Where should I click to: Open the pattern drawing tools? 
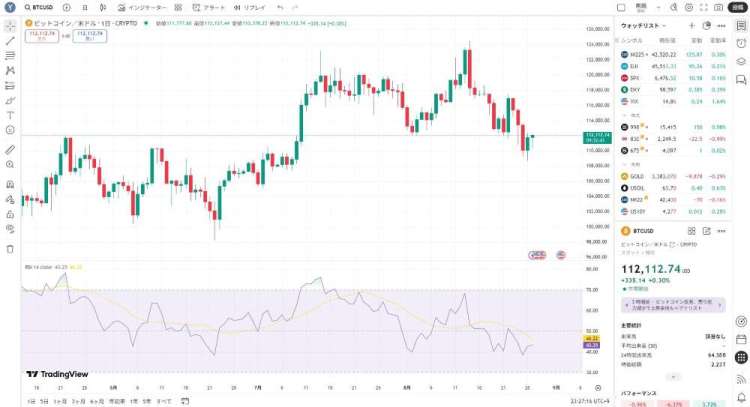tap(10, 71)
